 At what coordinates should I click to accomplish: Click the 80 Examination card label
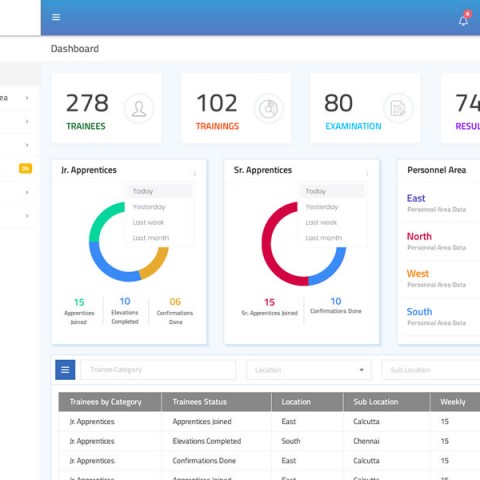(353, 126)
